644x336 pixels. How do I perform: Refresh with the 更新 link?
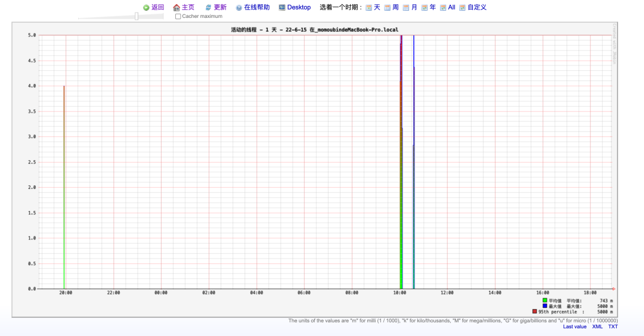tap(220, 7)
